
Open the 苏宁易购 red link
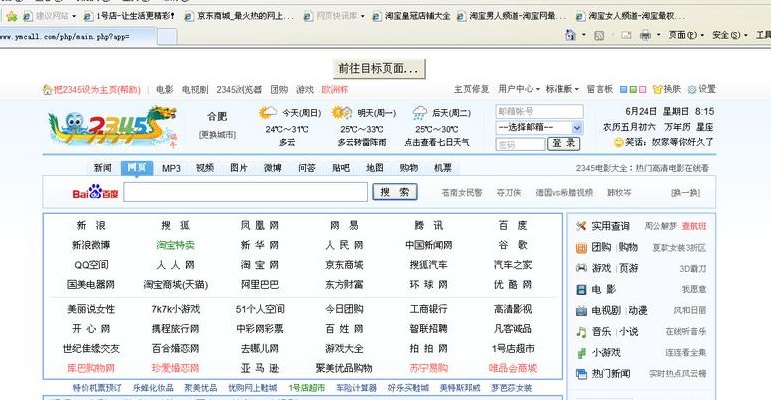[429, 368]
